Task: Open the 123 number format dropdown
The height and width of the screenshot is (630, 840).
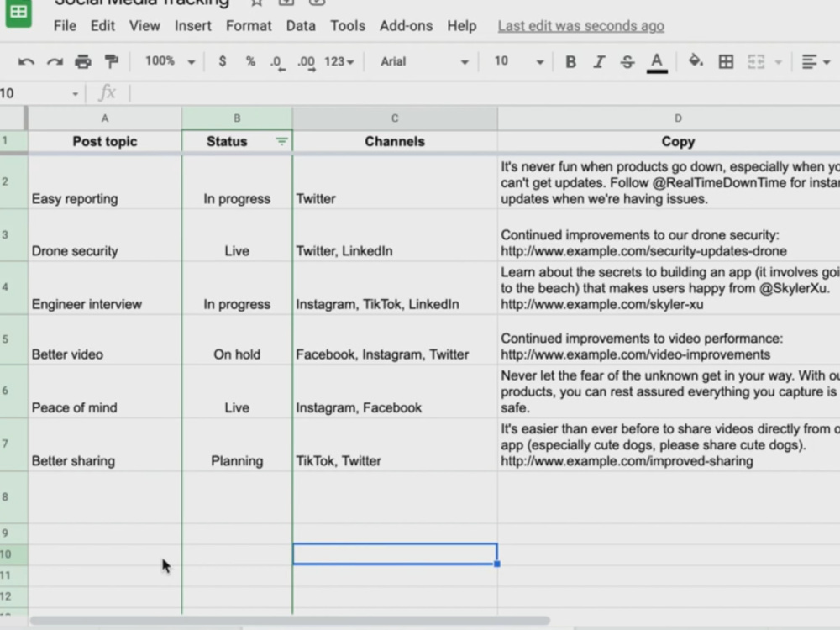Action: point(339,61)
